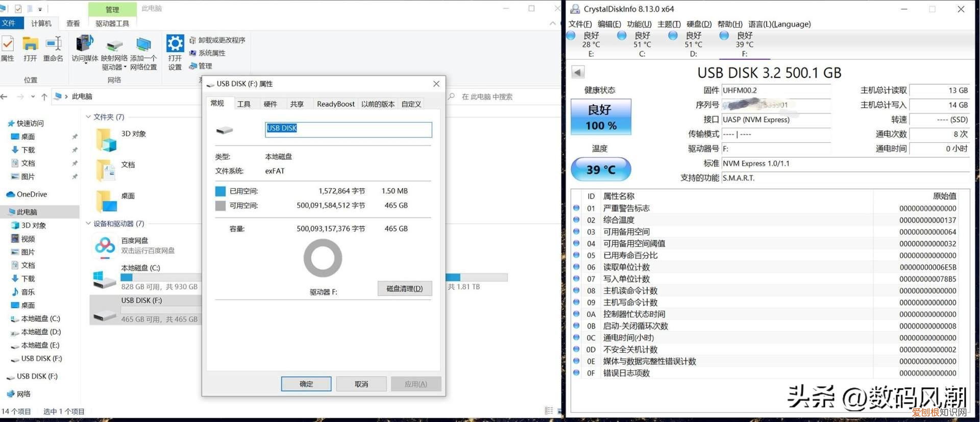Switch to Tools tab in properties dialog
This screenshot has width=980, height=422.
[x=244, y=104]
